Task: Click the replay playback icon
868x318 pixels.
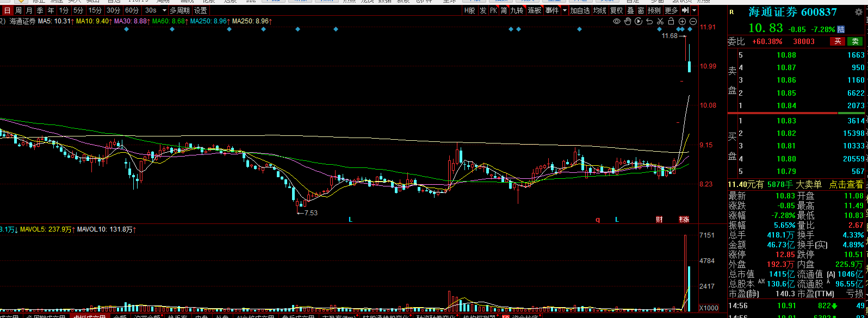Action: point(638,21)
